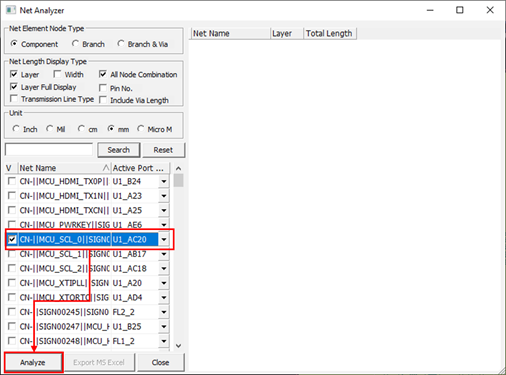This screenshot has height=375, width=506.
Task: Click the net list scroll down arrow
Action: (x=179, y=346)
